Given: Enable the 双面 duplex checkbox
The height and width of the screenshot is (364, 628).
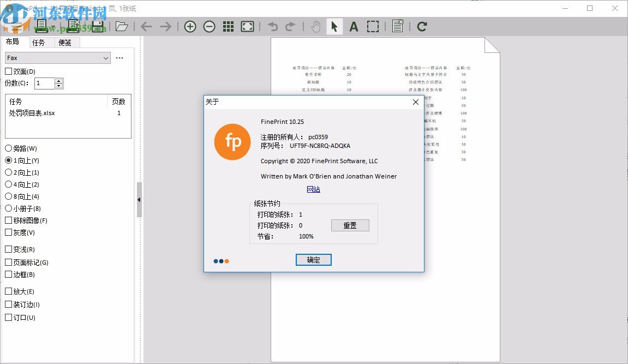Looking at the screenshot, I should (x=9, y=71).
